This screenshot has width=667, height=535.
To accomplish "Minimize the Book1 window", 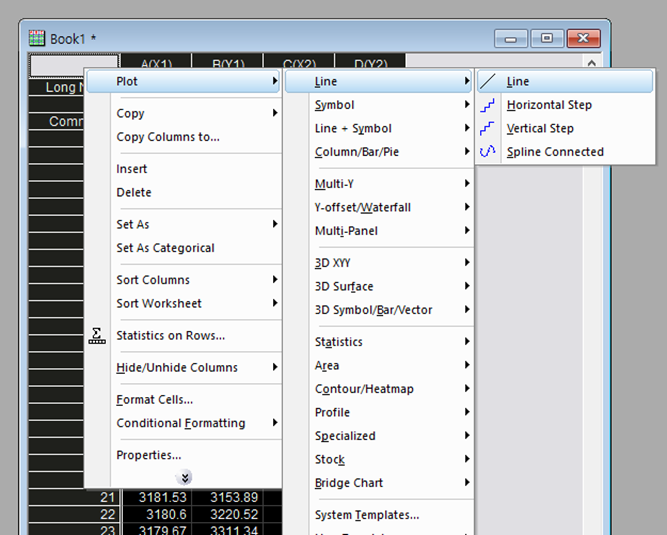I will tap(510, 39).
